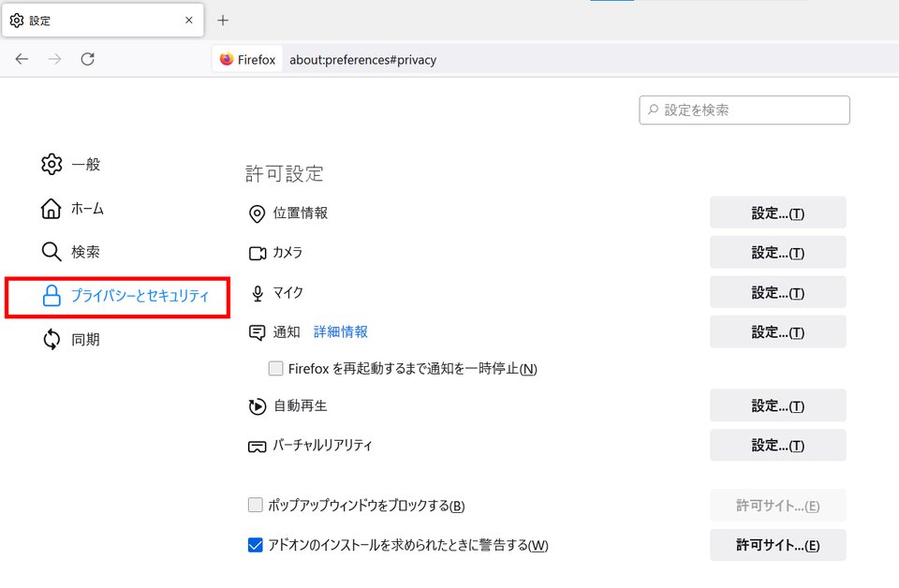
Task: Click the speech bubble icon beside 通知
Action: [x=257, y=332]
